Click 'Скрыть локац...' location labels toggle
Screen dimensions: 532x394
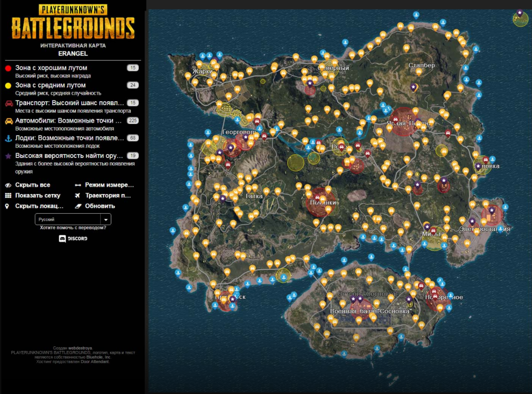(x=39, y=206)
